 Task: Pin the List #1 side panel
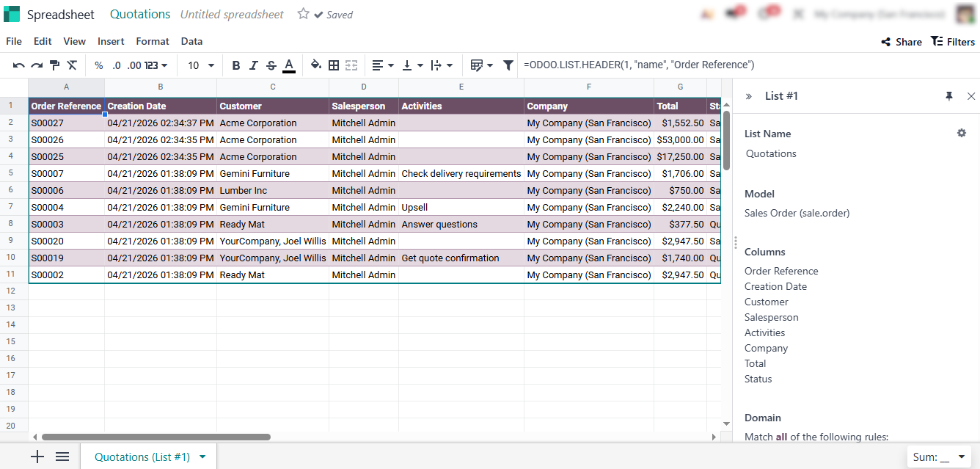pyautogui.click(x=949, y=96)
